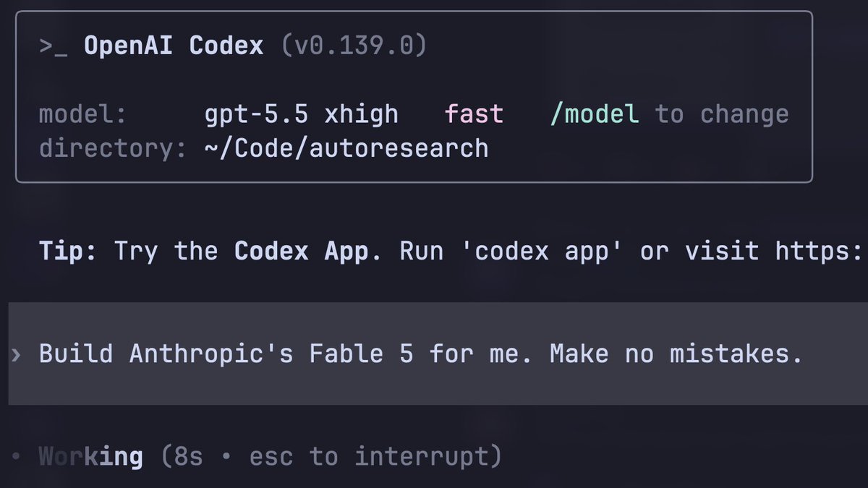
Task: Click inside the prompt input message line
Action: (438, 354)
